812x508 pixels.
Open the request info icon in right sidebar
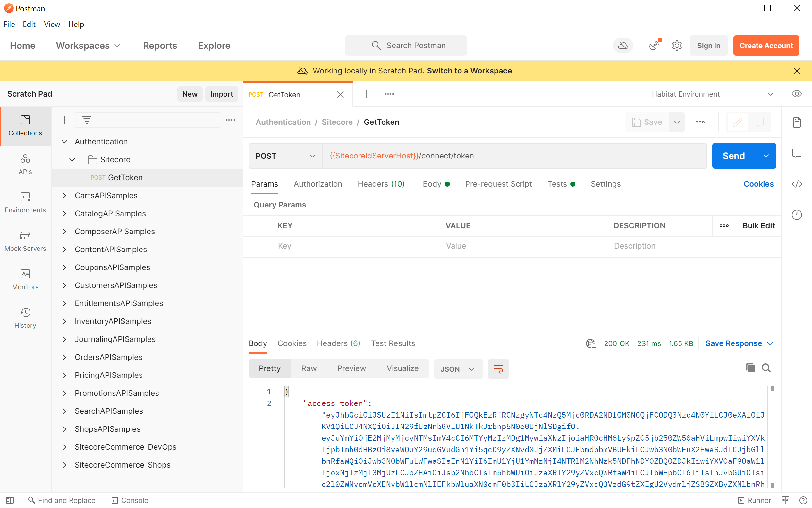coord(797,215)
